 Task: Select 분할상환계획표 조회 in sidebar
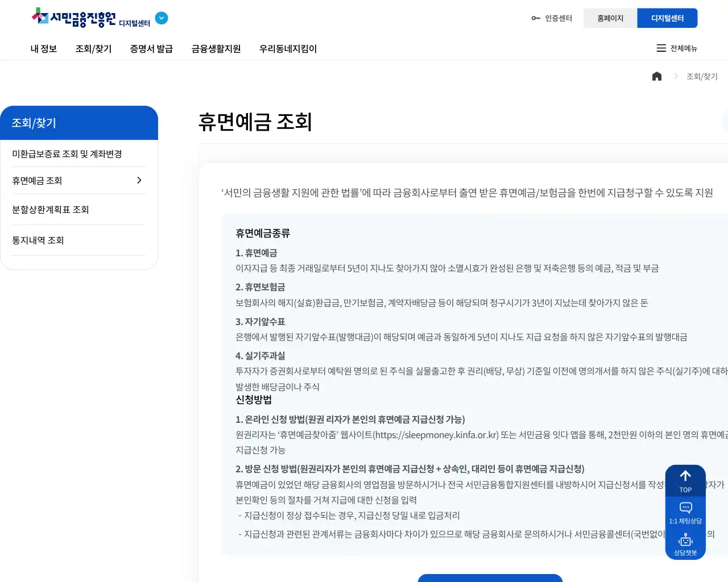51,210
